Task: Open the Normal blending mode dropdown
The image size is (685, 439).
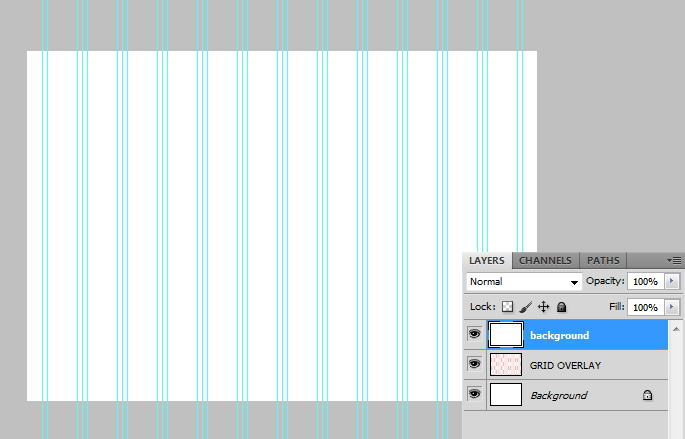Action: (524, 282)
